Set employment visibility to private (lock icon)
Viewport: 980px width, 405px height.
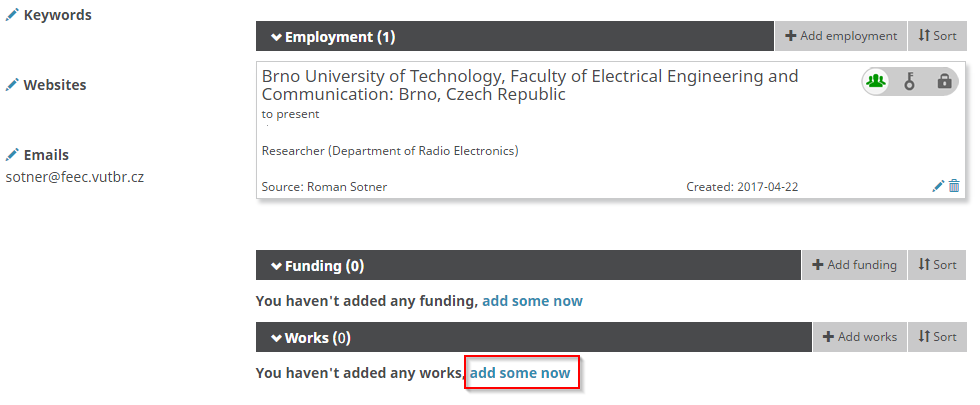click(x=944, y=82)
